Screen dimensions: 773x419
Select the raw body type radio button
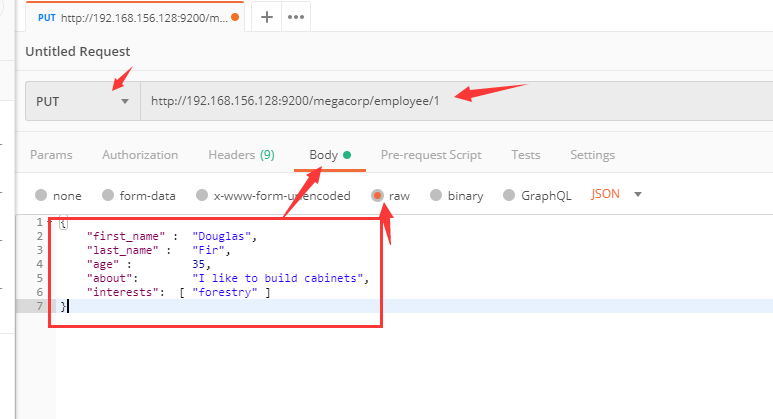pyautogui.click(x=378, y=196)
